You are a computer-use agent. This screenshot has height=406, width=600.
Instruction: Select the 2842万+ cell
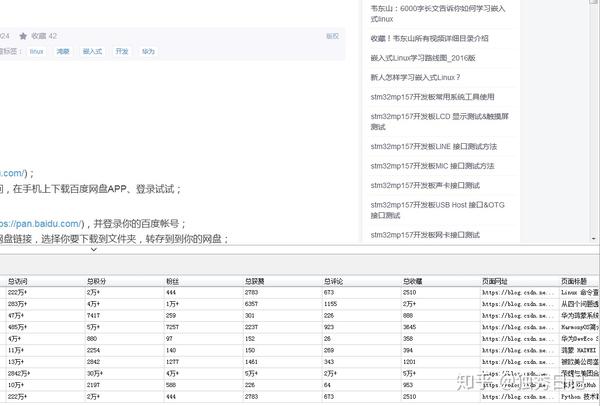click(x=46, y=373)
